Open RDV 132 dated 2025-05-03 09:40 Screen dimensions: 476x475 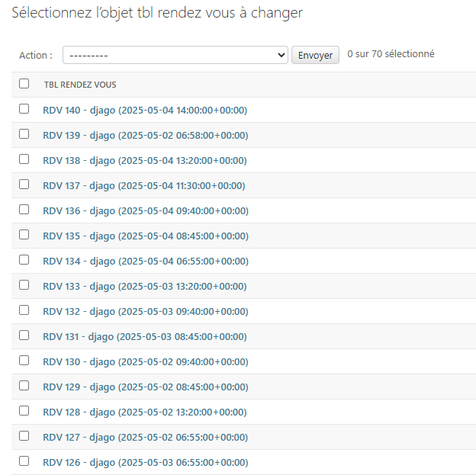[145, 312]
